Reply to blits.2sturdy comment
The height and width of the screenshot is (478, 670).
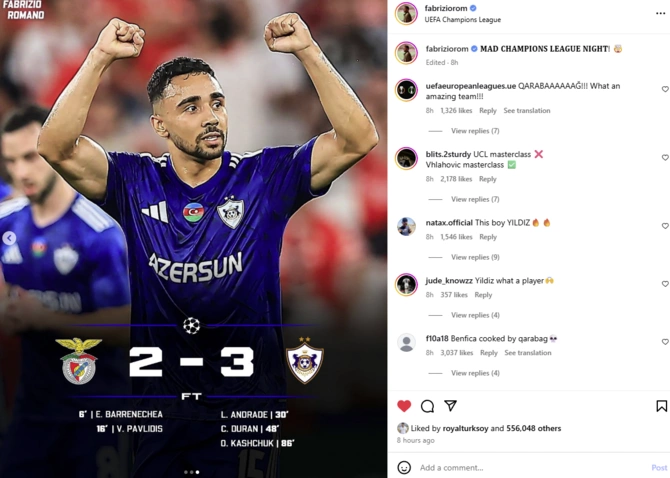click(x=488, y=179)
